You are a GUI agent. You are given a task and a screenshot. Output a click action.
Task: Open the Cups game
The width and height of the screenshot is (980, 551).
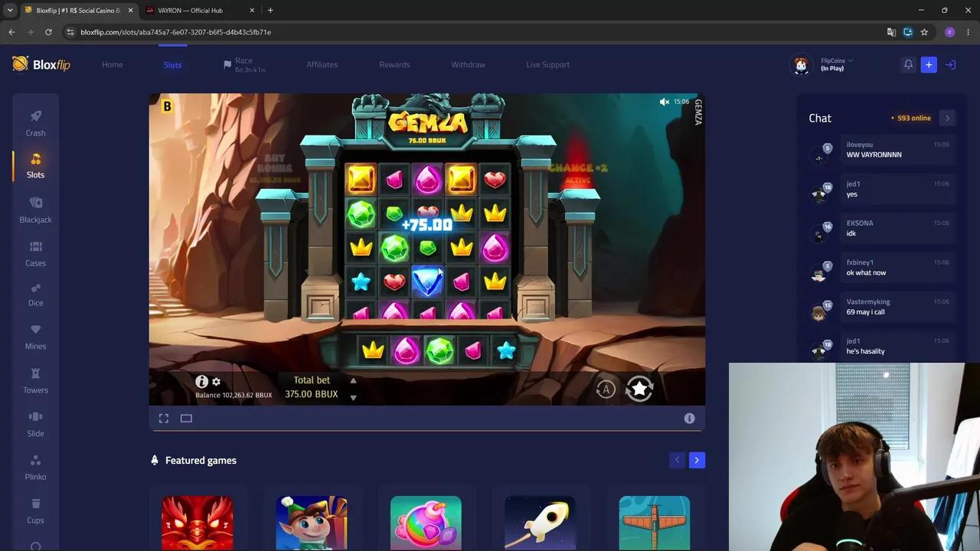(x=35, y=511)
